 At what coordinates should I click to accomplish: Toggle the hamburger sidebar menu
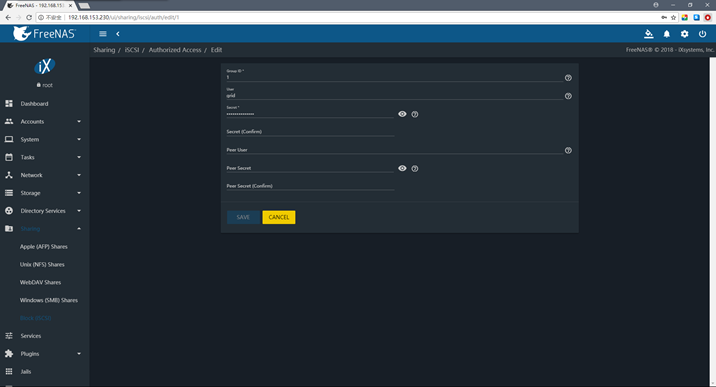[103, 34]
